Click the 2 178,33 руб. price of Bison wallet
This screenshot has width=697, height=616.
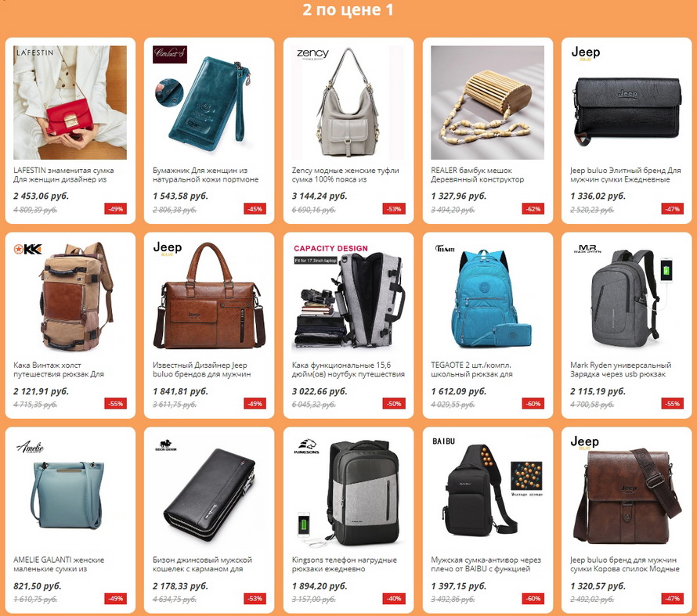click(180, 585)
